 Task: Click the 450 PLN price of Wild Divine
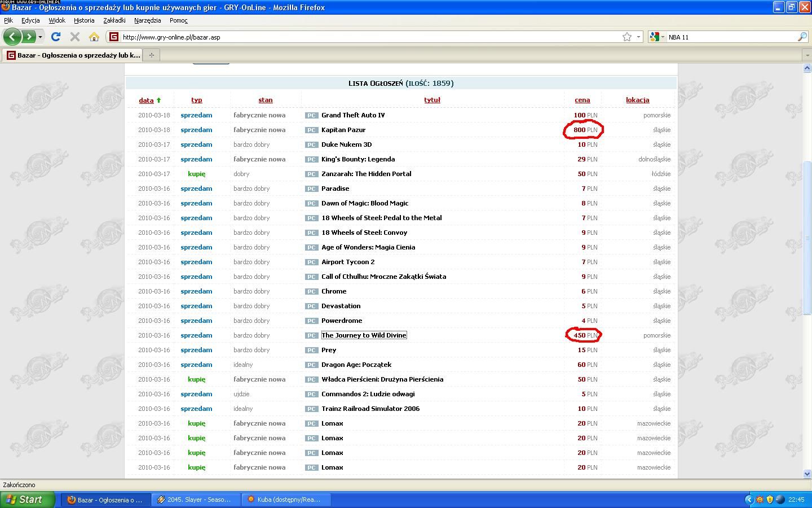click(x=585, y=335)
